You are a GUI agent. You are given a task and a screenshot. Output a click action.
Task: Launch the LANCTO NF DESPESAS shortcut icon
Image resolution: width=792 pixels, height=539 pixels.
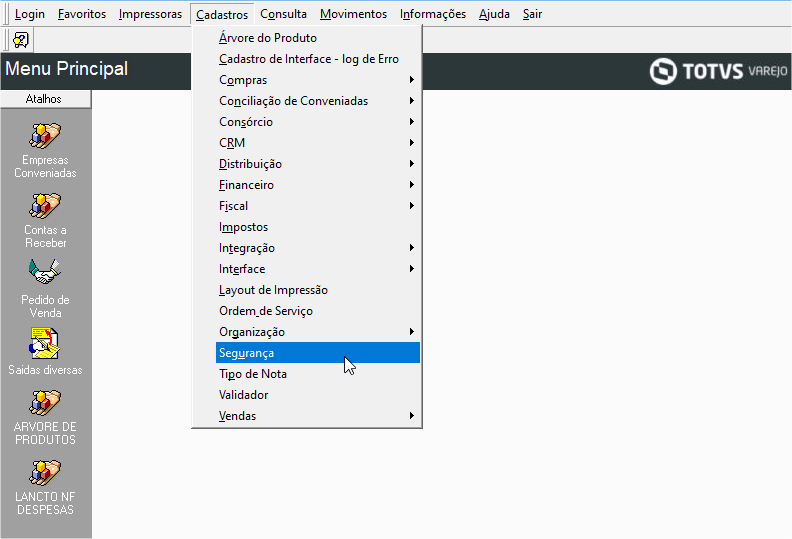tap(45, 473)
